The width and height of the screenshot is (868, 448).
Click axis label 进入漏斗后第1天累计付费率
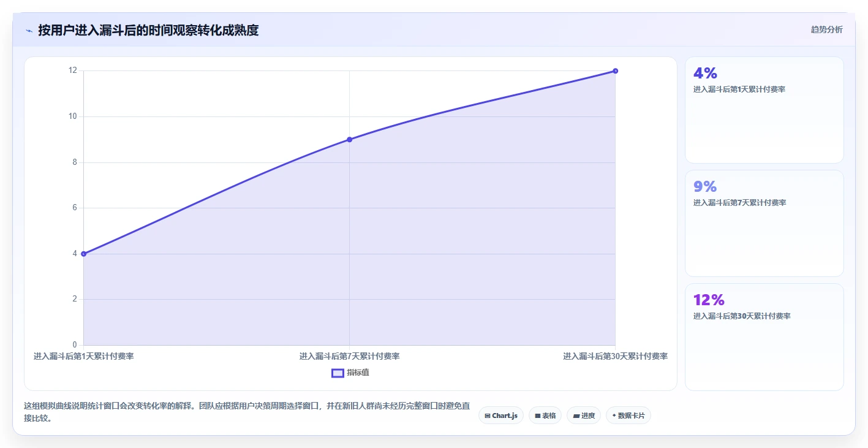[84, 356]
